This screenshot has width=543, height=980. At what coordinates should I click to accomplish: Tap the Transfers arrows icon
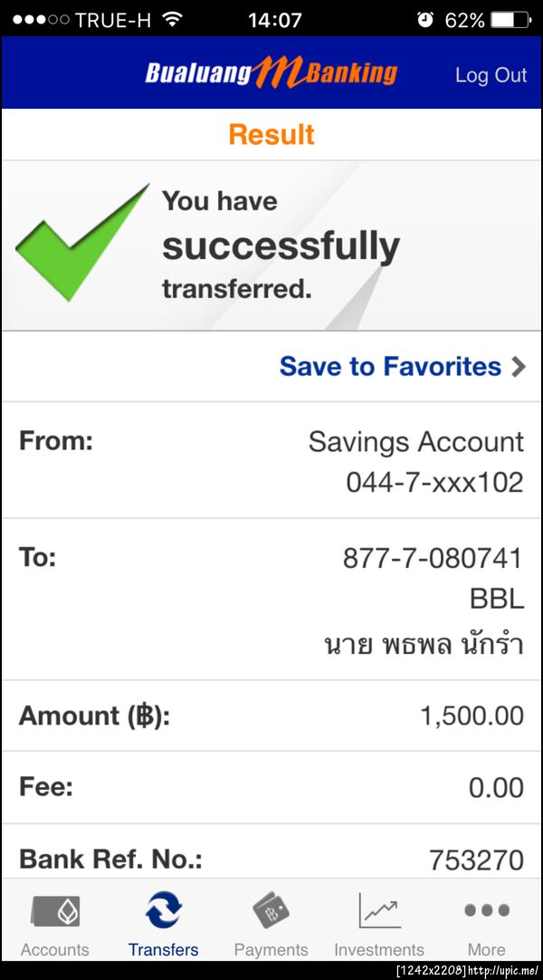tap(163, 910)
